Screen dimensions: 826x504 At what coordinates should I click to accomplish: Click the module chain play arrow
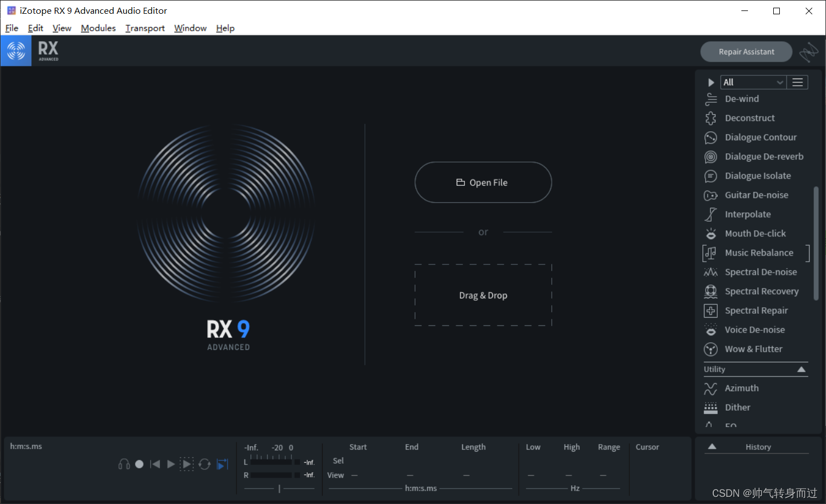[711, 82]
